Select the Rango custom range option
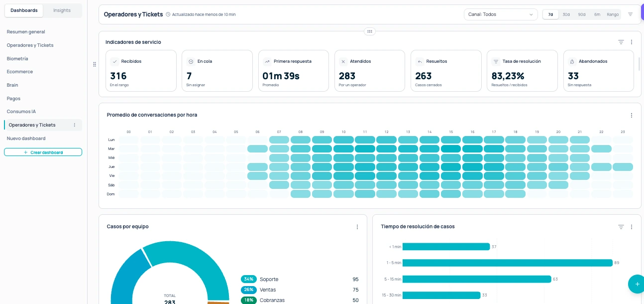 coord(613,14)
